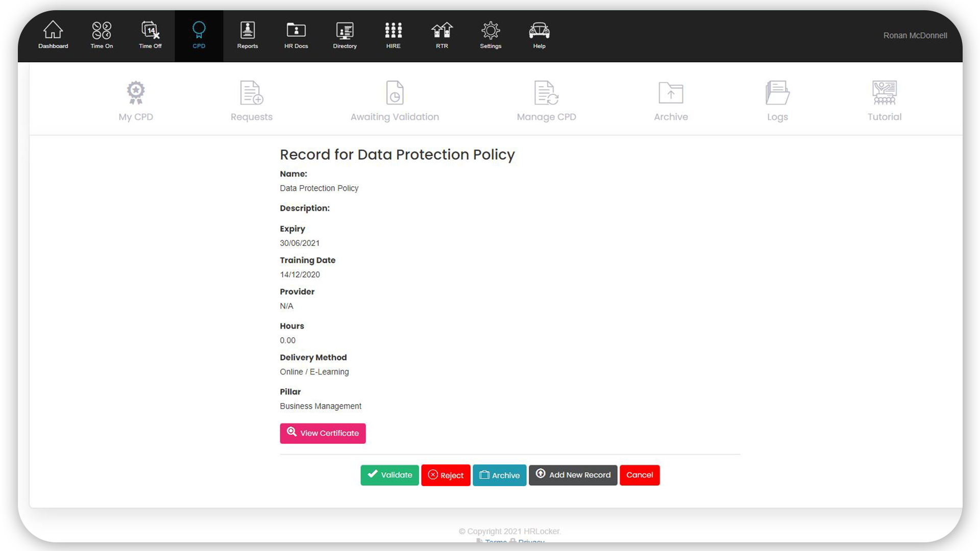Click the Archive upload folder icon
This screenshot has height=551, width=980.
671,92
